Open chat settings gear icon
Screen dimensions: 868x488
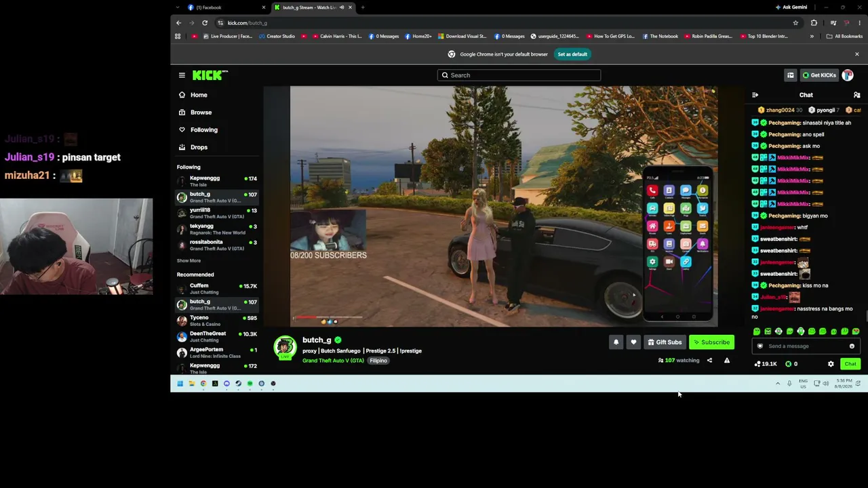point(831,364)
